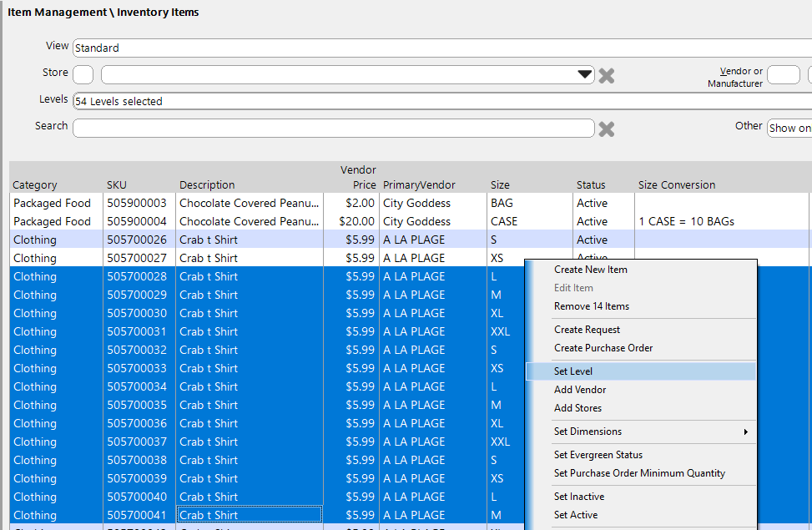
Task: Click the small Store code box
Action: coord(83,75)
